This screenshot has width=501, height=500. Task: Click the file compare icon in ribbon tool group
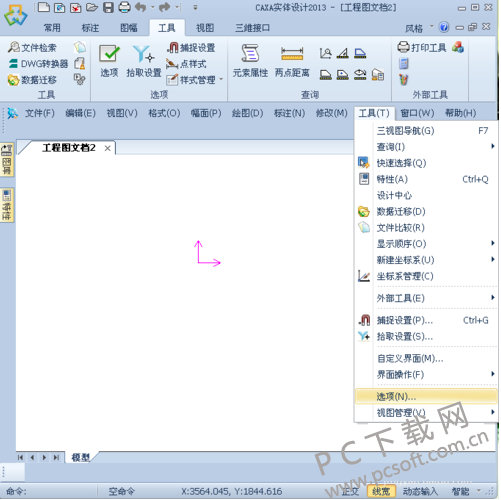coord(80,48)
